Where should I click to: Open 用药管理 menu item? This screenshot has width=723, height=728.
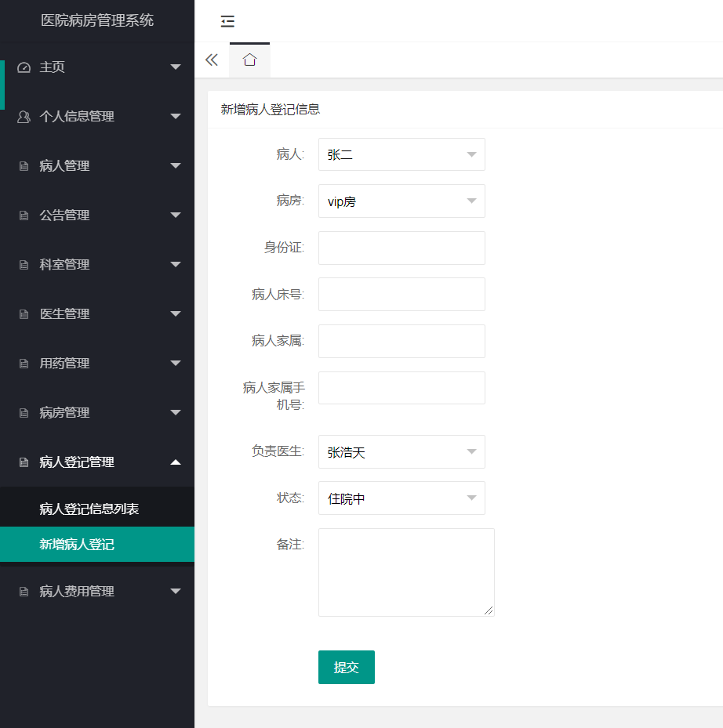click(x=97, y=364)
